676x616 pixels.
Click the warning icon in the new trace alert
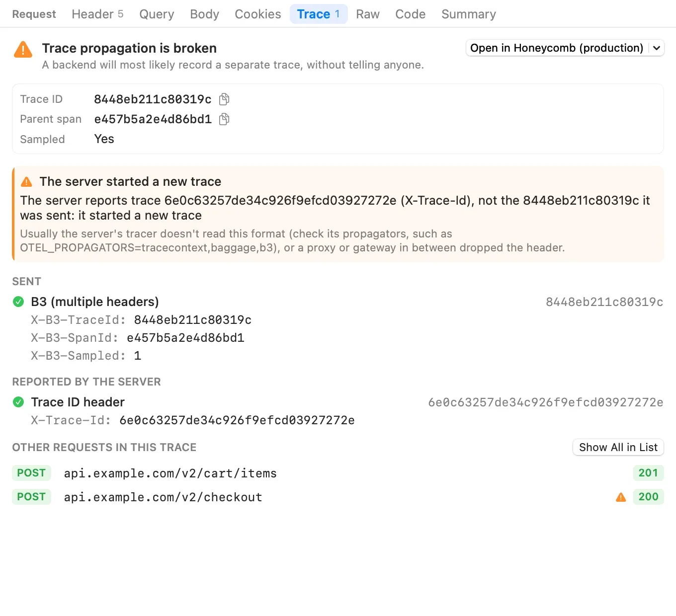pyautogui.click(x=26, y=182)
